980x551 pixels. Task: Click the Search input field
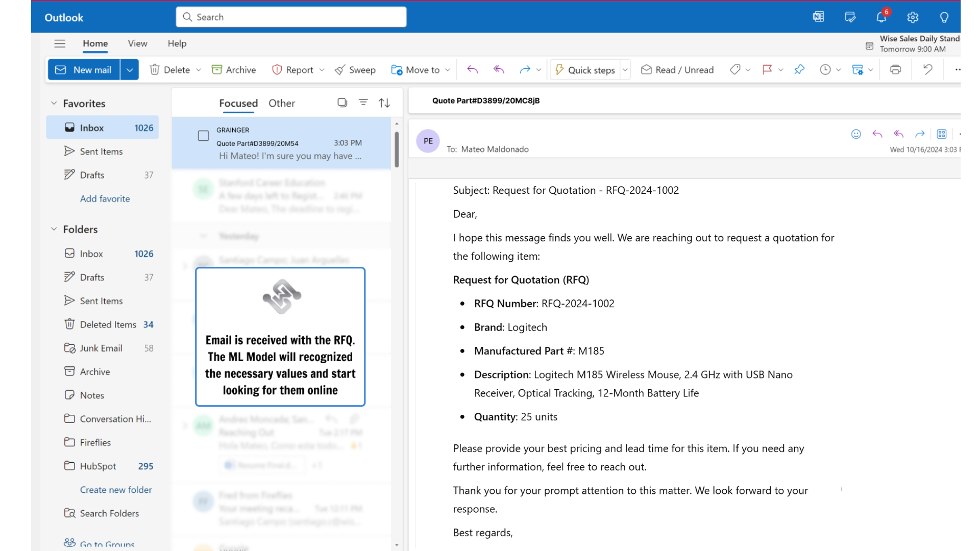291,17
